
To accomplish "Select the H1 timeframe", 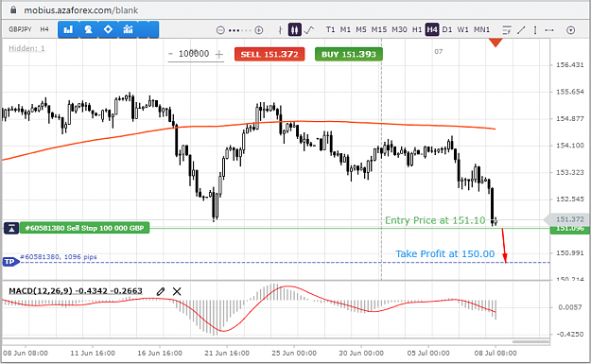I will pos(417,29).
